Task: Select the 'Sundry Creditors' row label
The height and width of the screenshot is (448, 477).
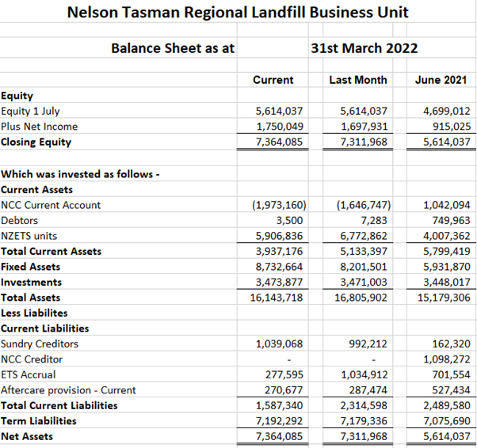Action: click(x=40, y=344)
